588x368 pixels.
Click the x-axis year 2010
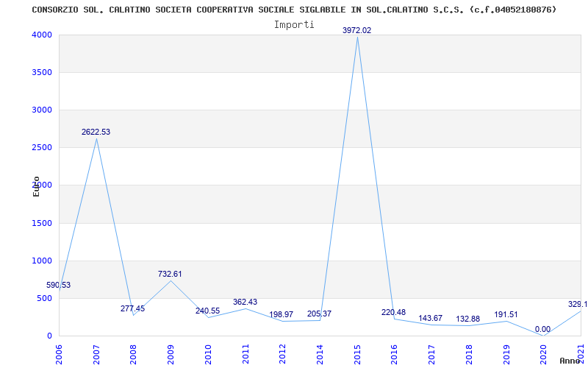(208, 353)
